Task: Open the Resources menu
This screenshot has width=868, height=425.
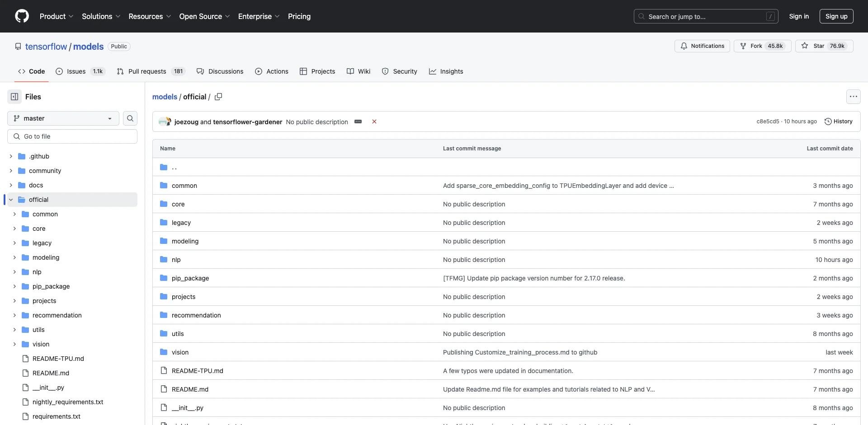Action: point(150,16)
